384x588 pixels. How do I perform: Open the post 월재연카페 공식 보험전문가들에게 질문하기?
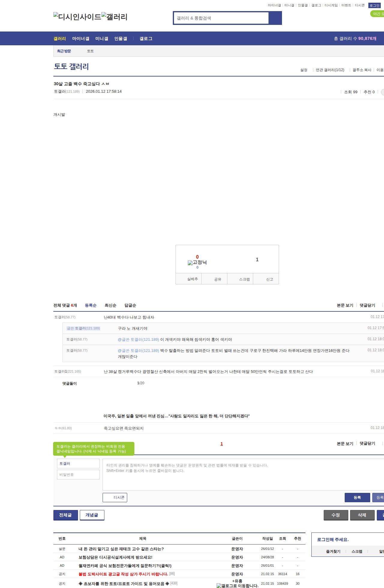[x=125, y=566]
